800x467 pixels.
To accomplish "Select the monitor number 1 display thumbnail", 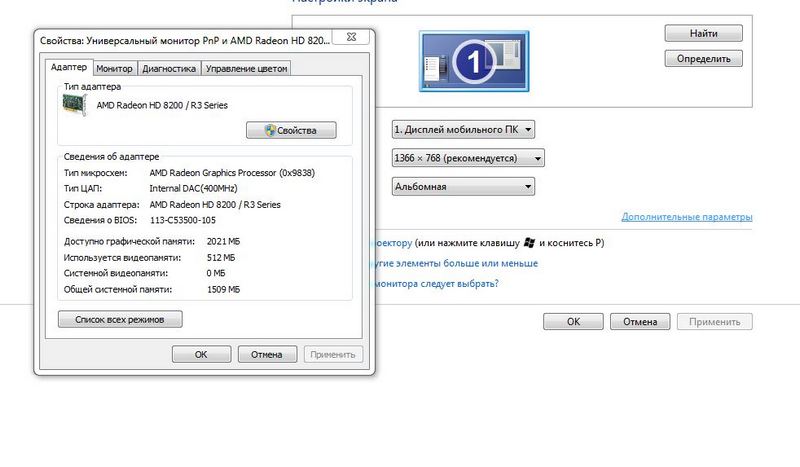I will (470, 62).
